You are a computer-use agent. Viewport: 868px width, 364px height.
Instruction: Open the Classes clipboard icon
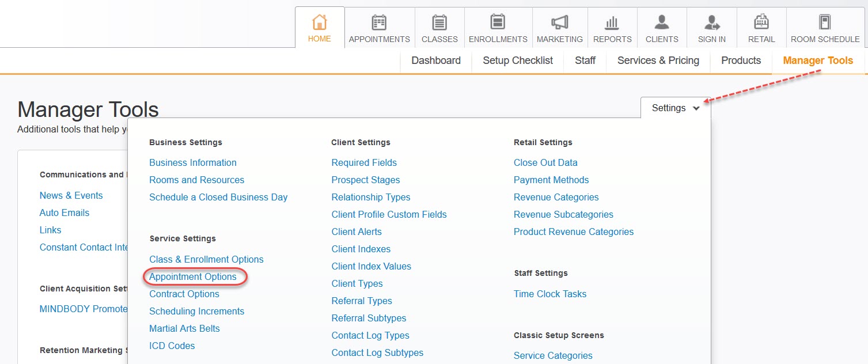(x=439, y=22)
